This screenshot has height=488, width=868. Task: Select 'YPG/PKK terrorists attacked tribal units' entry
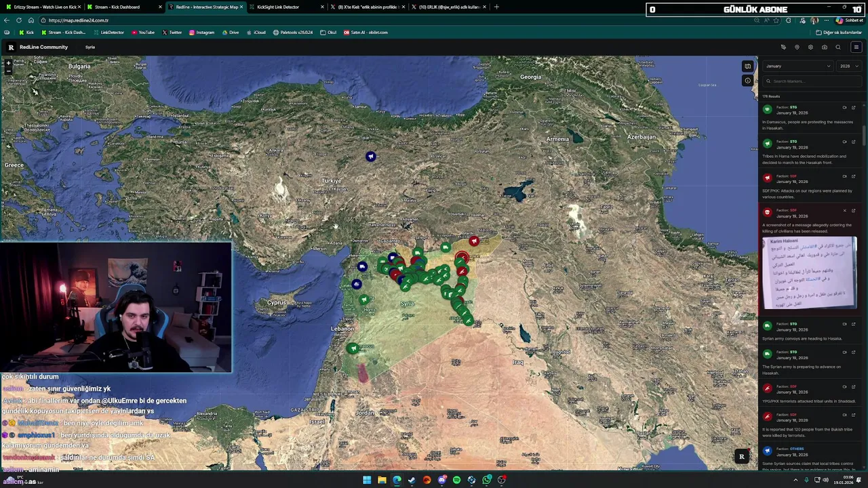(x=810, y=393)
